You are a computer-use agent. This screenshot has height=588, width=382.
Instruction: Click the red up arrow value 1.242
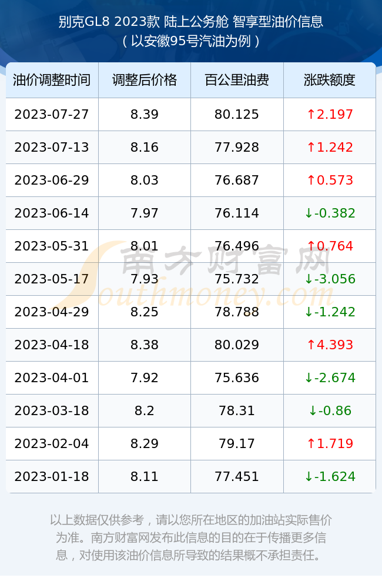click(330, 148)
